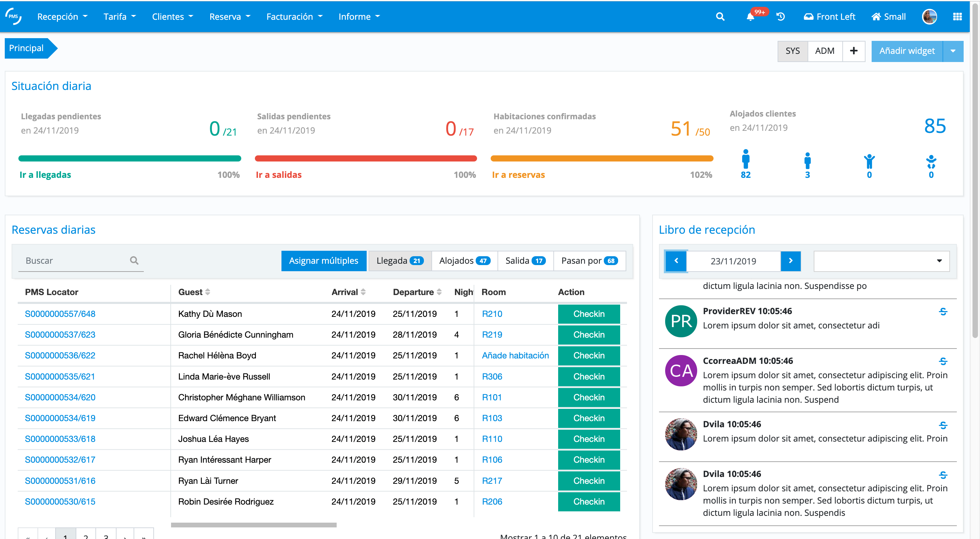The height and width of the screenshot is (539, 980).
Task: Open the apps grid icon
Action: click(957, 17)
